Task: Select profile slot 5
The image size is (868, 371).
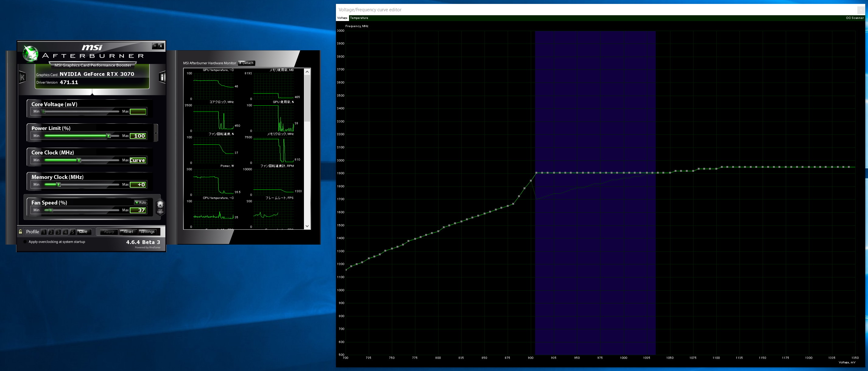Action: 72,232
